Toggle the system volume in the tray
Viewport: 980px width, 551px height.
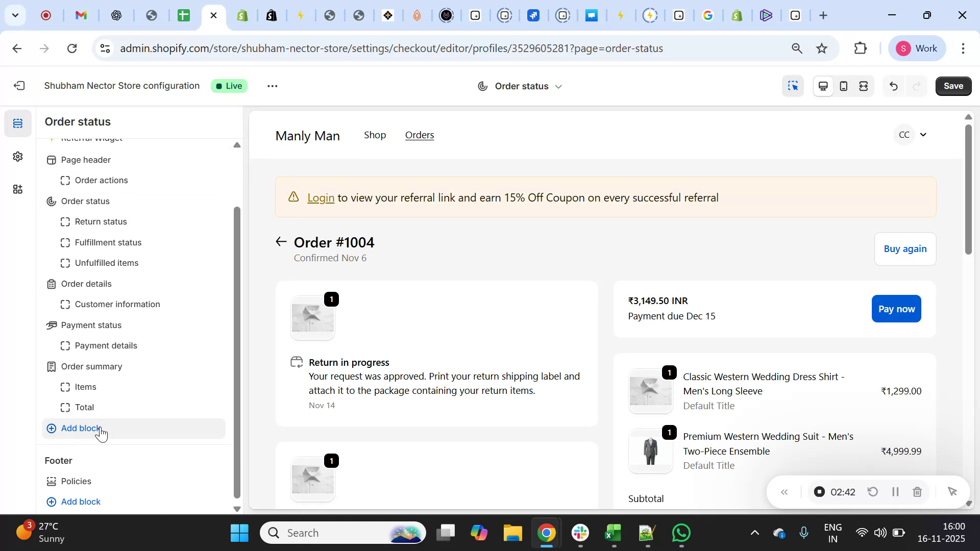click(x=881, y=532)
